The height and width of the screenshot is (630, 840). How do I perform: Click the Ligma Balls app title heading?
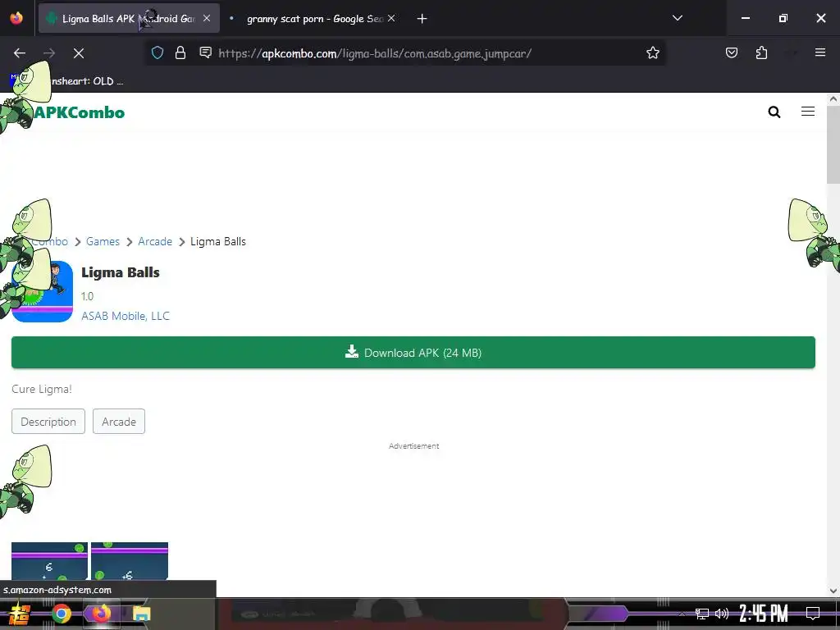(x=121, y=272)
